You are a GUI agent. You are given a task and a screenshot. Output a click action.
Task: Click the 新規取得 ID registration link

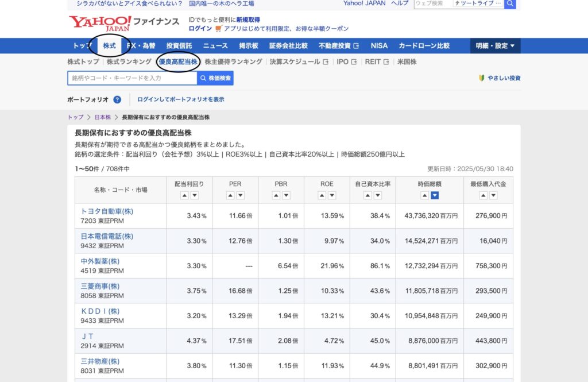click(248, 20)
